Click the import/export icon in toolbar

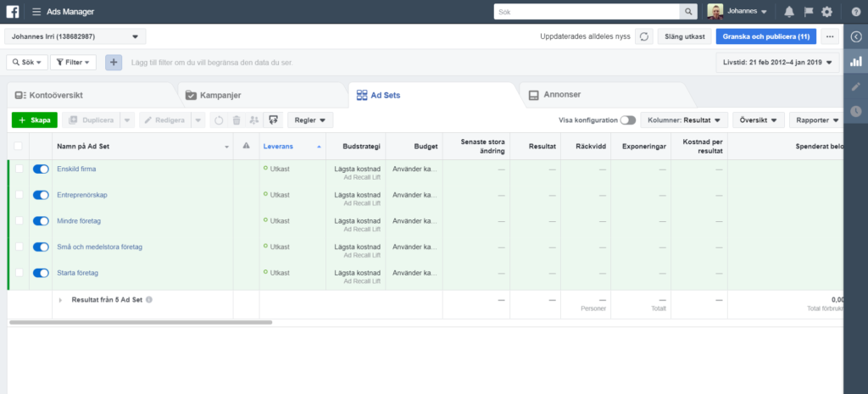[x=272, y=120]
